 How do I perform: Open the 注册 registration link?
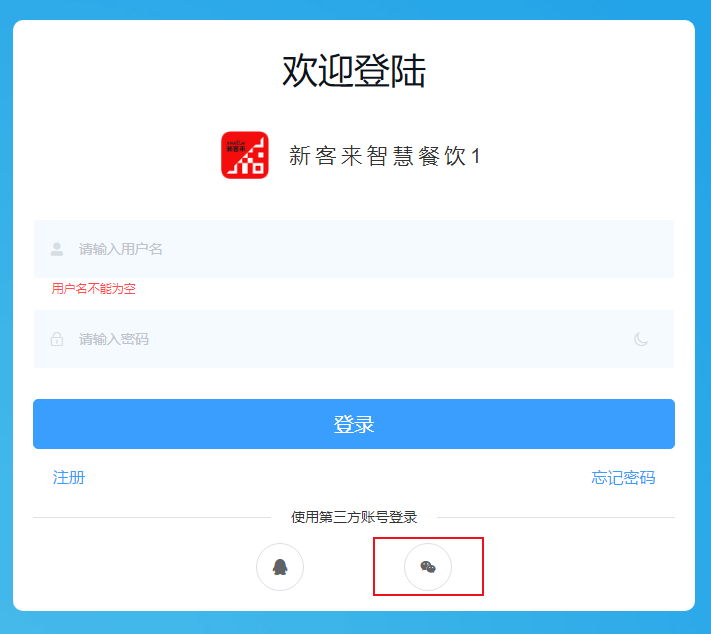(x=69, y=478)
